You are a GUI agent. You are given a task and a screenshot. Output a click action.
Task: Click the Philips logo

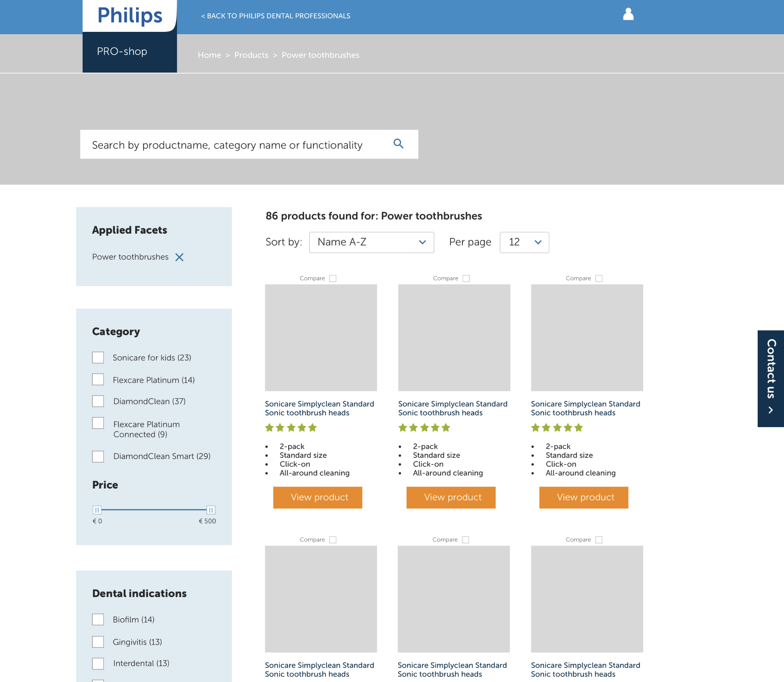tap(130, 16)
